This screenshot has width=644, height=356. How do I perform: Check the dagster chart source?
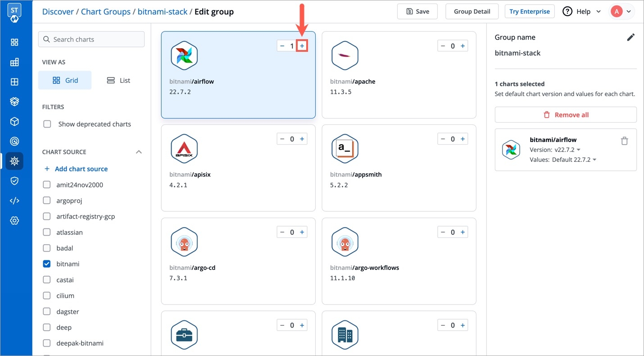point(47,311)
